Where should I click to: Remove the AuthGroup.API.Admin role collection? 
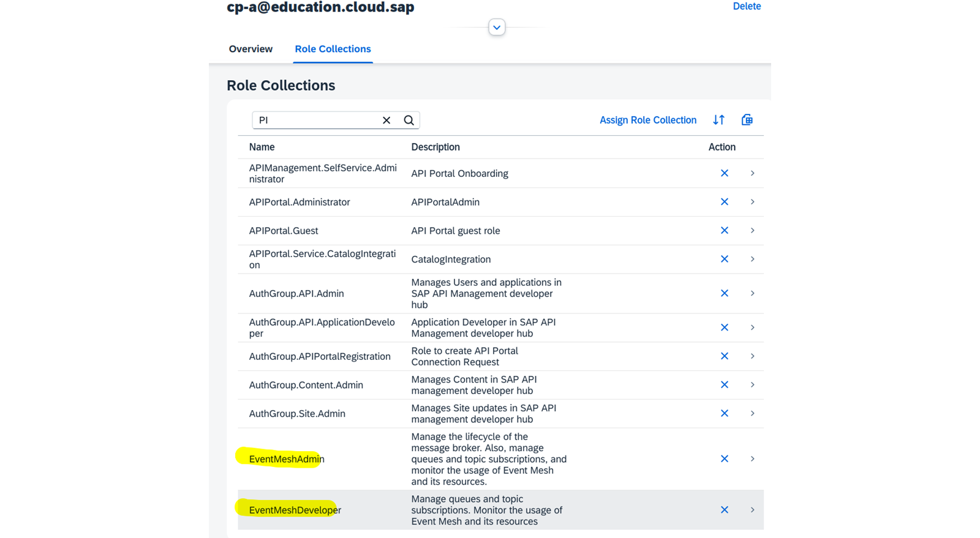pyautogui.click(x=724, y=293)
